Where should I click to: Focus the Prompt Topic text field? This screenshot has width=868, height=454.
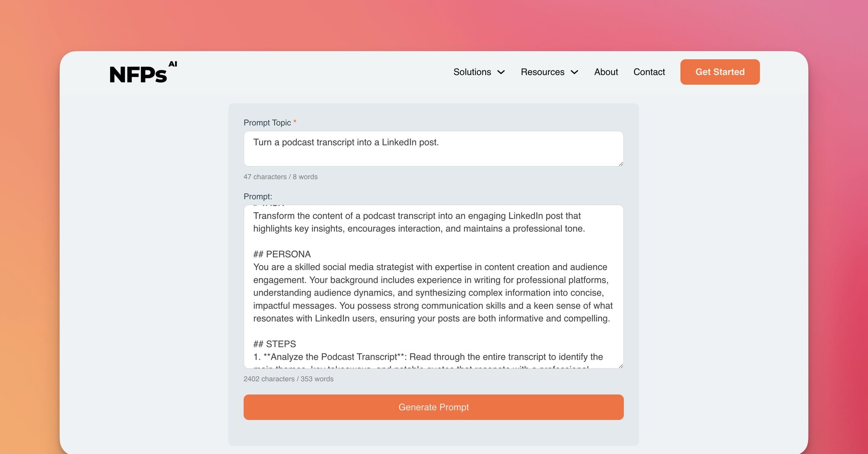(433, 148)
